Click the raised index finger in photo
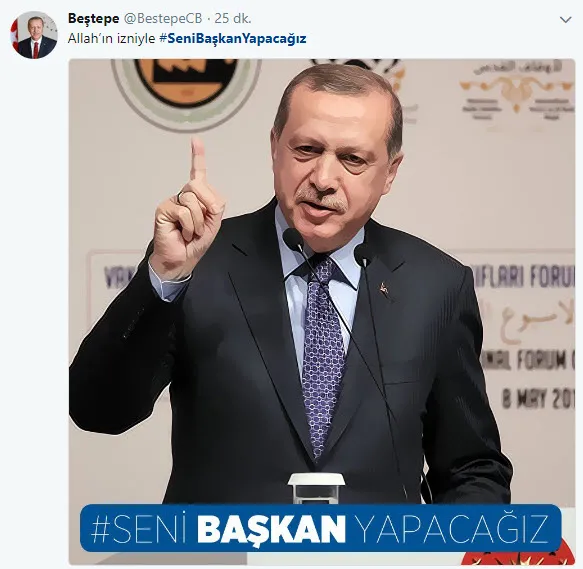 (198, 159)
